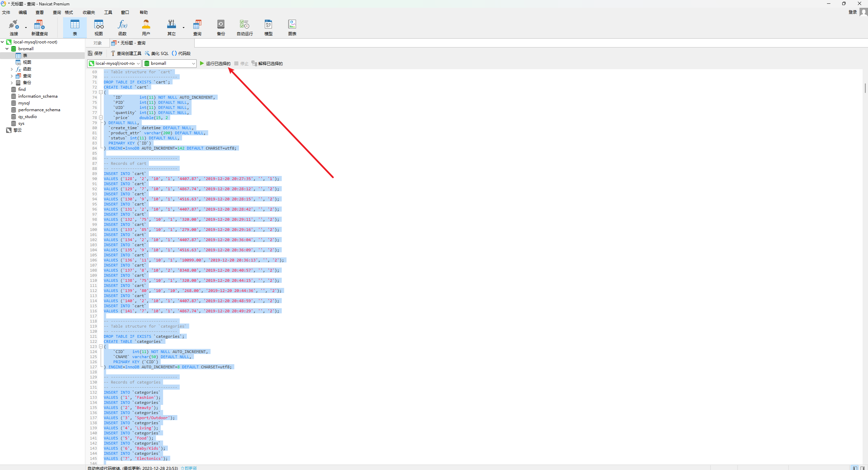Open the 用户 (User) toolbar icon
This screenshot has height=470, width=868.
[146, 27]
